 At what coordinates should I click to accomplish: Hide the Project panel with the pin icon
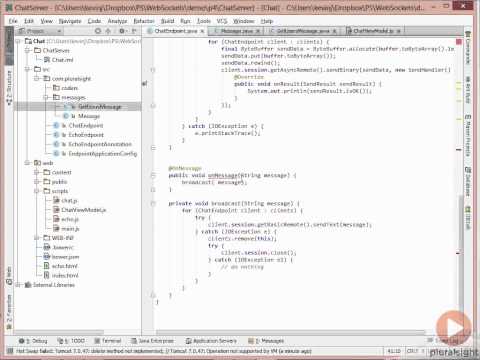134,31
